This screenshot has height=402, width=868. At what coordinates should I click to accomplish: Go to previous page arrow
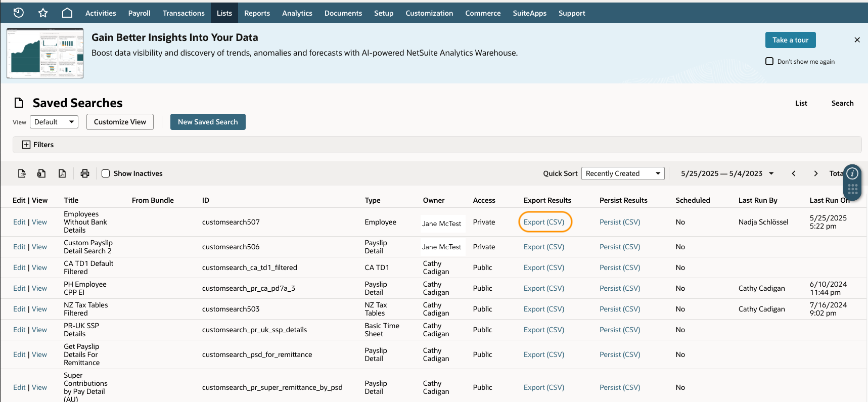794,173
